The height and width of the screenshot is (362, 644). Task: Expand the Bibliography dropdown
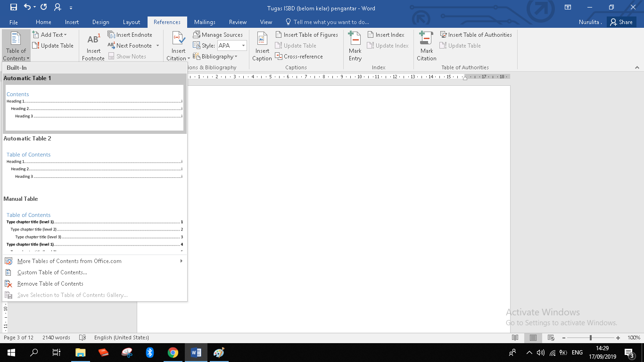coord(219,57)
